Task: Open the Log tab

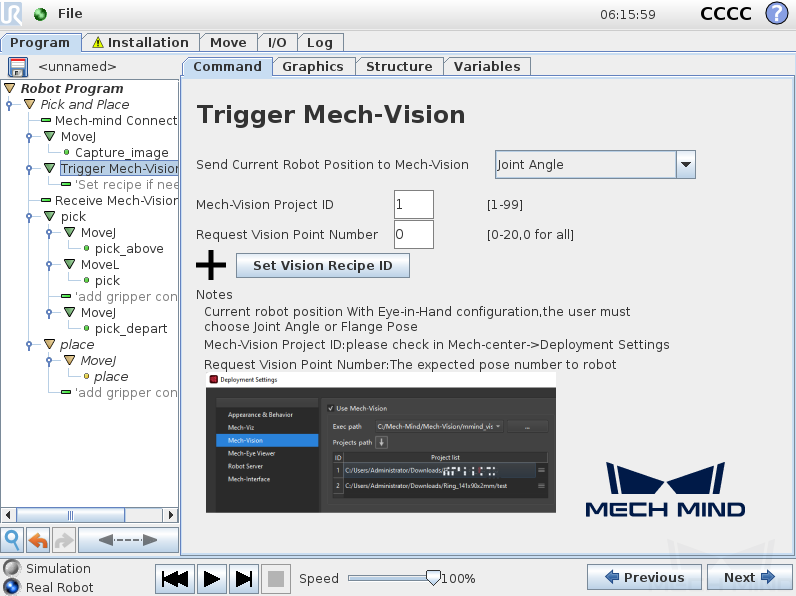Action: [x=320, y=43]
